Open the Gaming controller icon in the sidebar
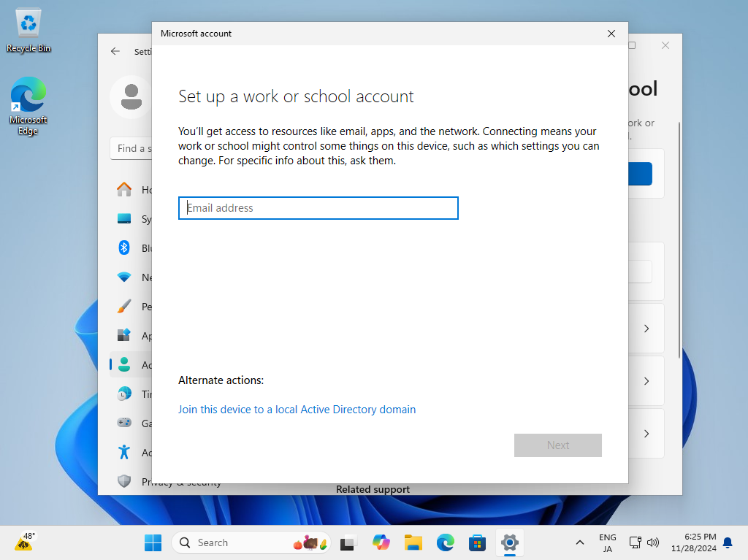The width and height of the screenshot is (748, 560). pos(124,423)
